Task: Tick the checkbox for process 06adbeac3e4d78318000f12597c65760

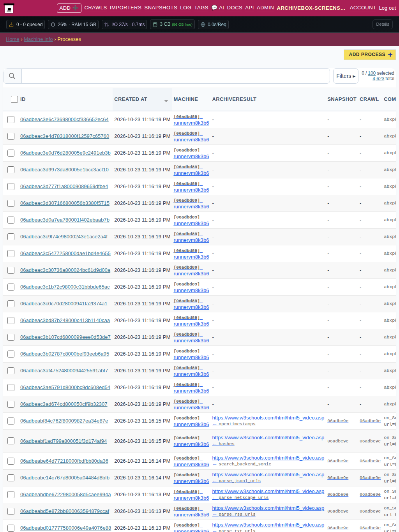Action: 11,136
